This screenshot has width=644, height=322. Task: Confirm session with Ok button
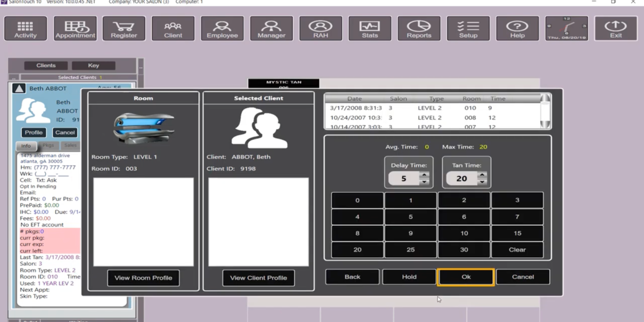(x=465, y=277)
